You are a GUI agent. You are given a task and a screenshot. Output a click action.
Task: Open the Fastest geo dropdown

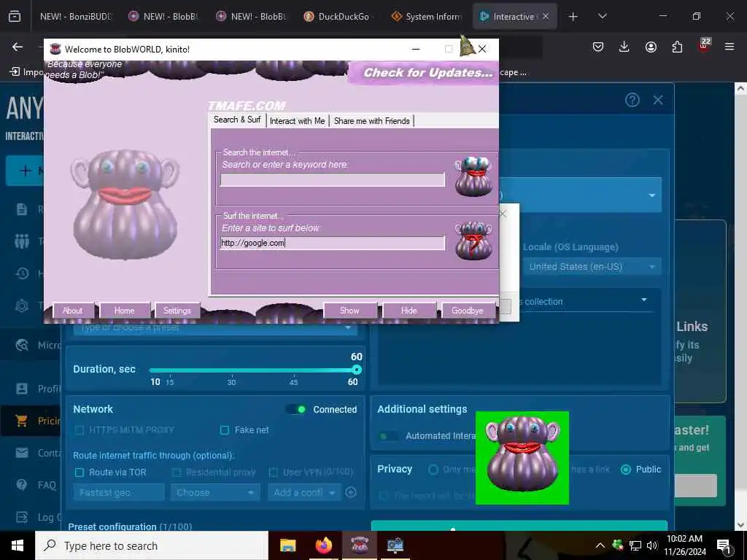[x=119, y=492]
